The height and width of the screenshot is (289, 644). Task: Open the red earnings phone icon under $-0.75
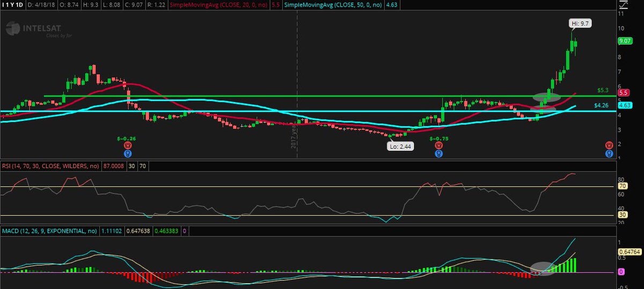[x=439, y=145]
